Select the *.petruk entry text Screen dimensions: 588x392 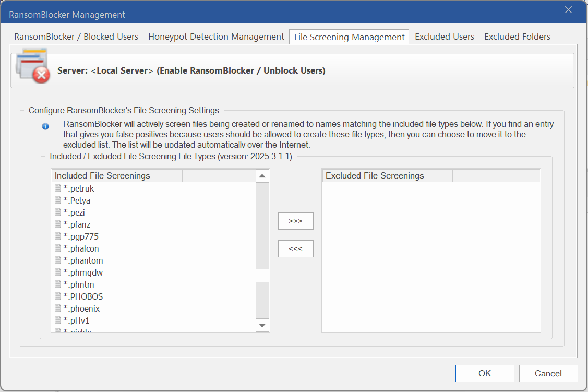(79, 188)
